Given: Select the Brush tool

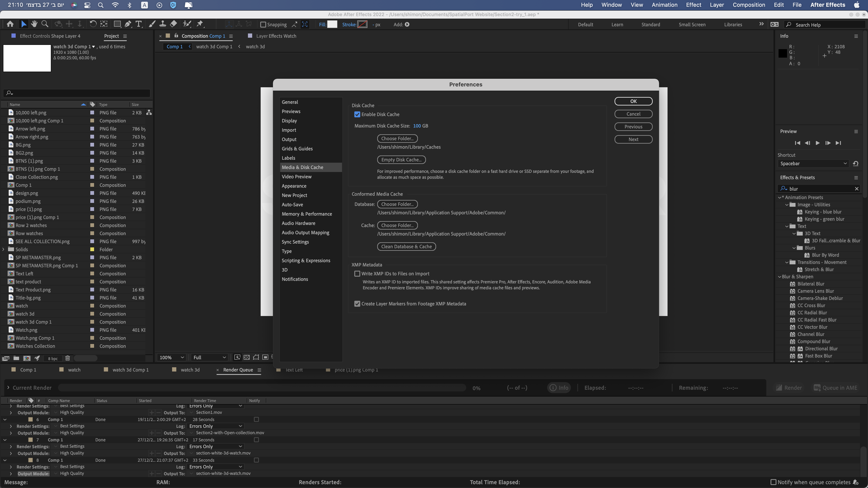Looking at the screenshot, I should (152, 24).
